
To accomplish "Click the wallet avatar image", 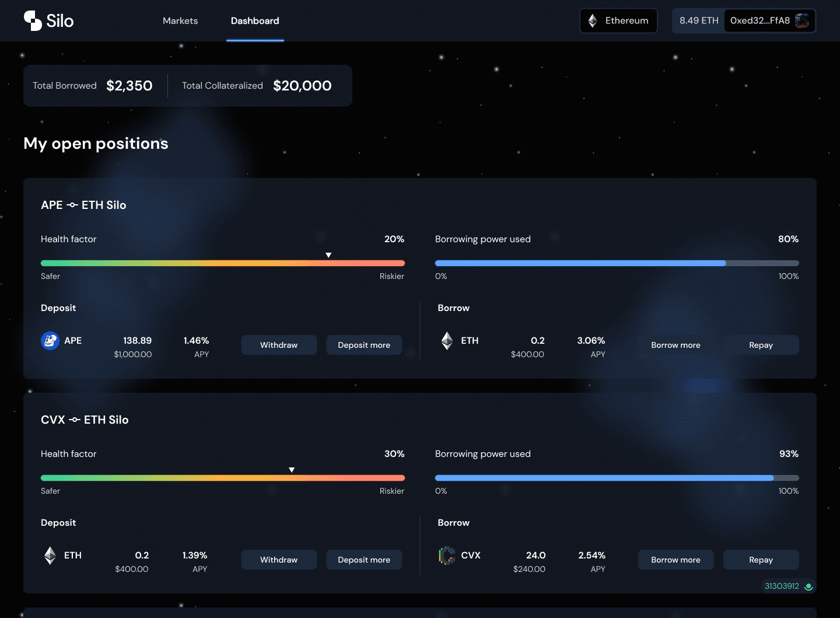I will [x=802, y=20].
